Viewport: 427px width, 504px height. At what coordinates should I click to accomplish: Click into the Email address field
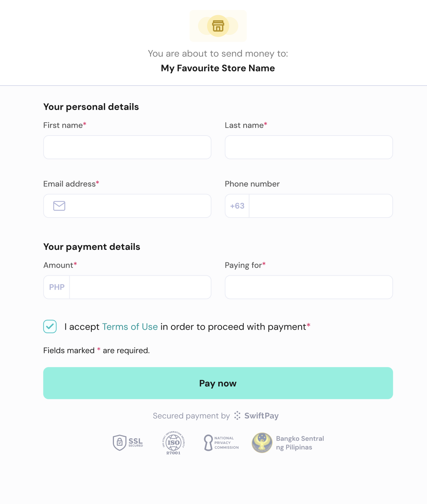click(x=138, y=206)
